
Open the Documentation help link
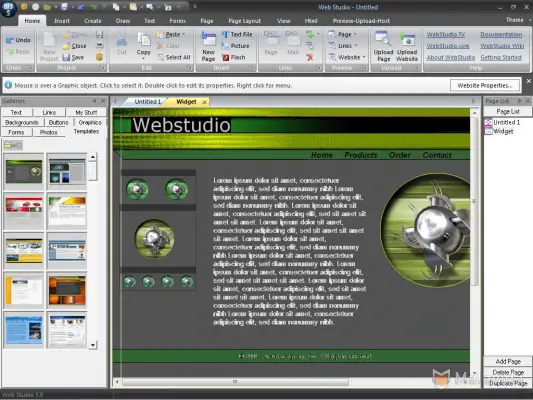pos(501,35)
